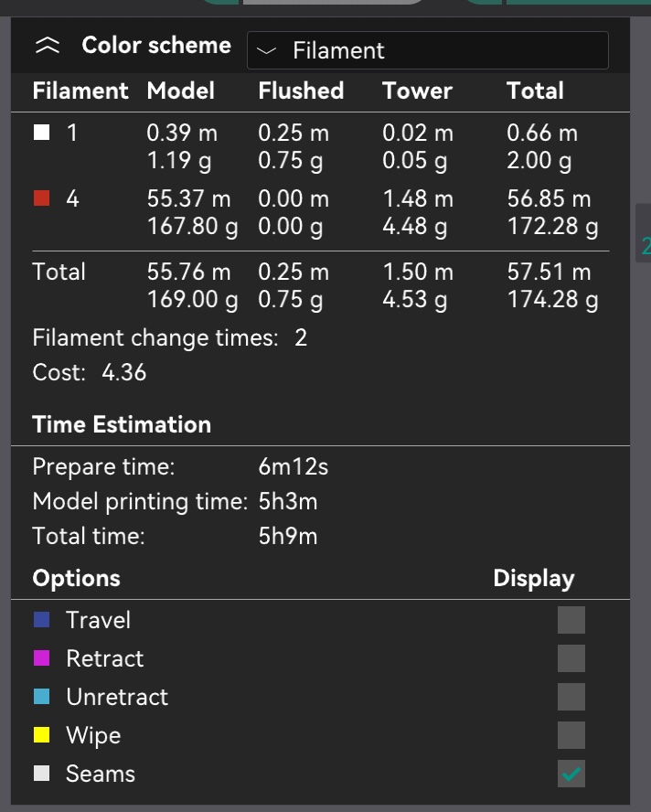Click the Flushed column header

click(x=301, y=91)
